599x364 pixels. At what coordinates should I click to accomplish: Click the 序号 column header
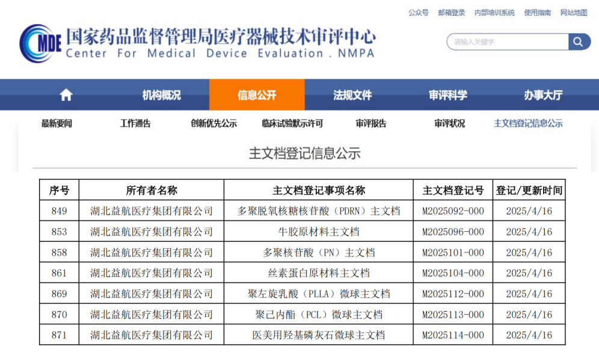pos(59,190)
